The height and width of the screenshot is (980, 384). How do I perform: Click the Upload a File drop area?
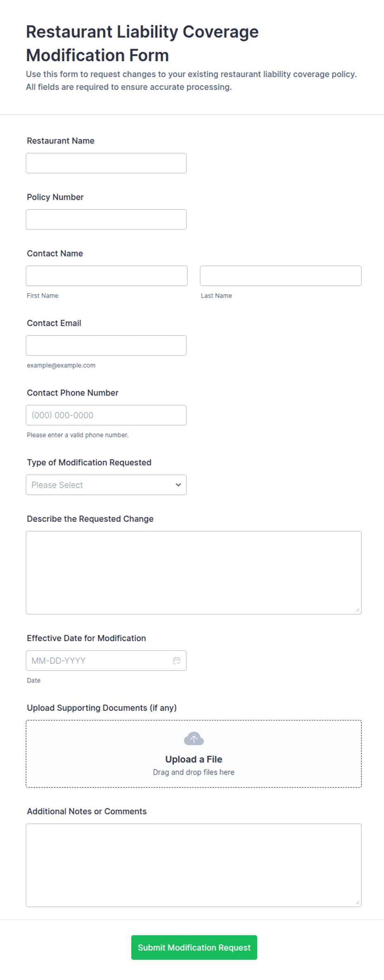[194, 754]
